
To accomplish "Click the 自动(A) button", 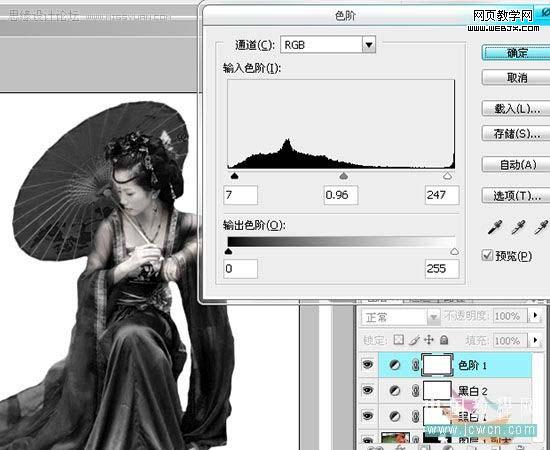I will click(517, 164).
